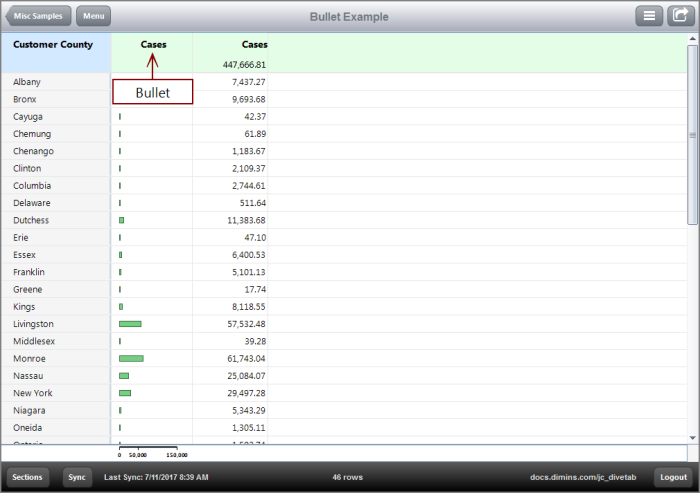Click the vertical scrollbar thumb
Image resolution: width=700 pixels, height=493 pixels.
click(x=692, y=135)
